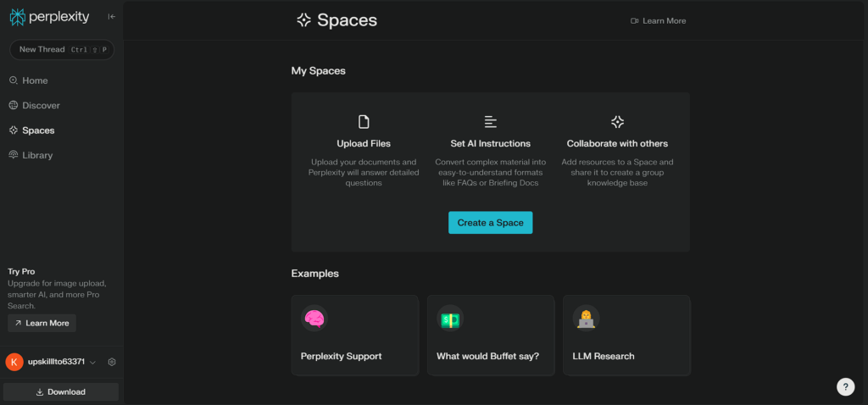Click the My Spaces heading
The height and width of the screenshot is (405, 868).
pyautogui.click(x=319, y=71)
